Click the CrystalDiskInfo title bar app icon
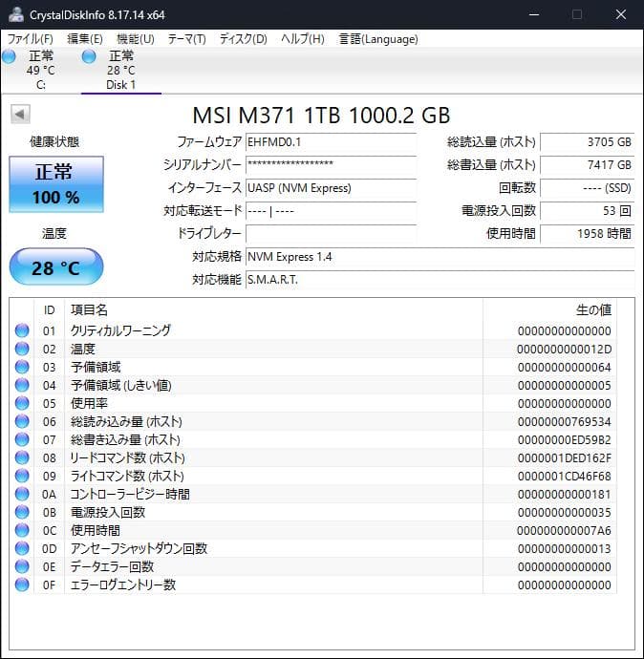 [16, 14]
